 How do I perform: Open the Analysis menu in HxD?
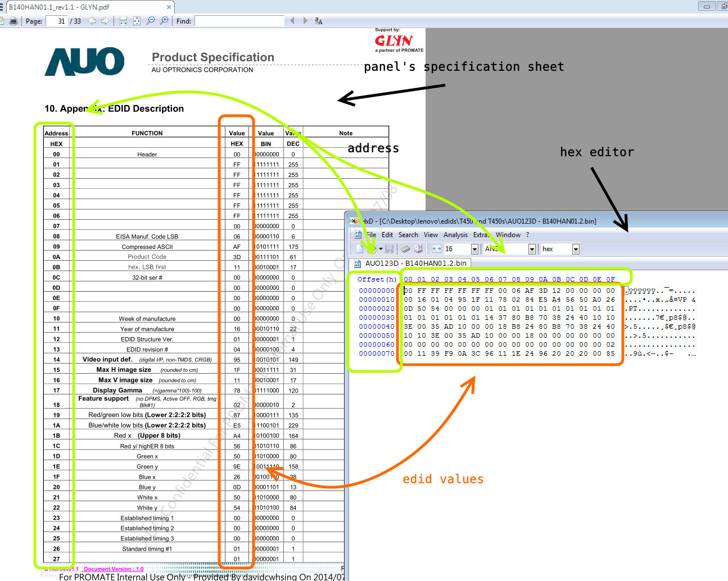point(455,235)
